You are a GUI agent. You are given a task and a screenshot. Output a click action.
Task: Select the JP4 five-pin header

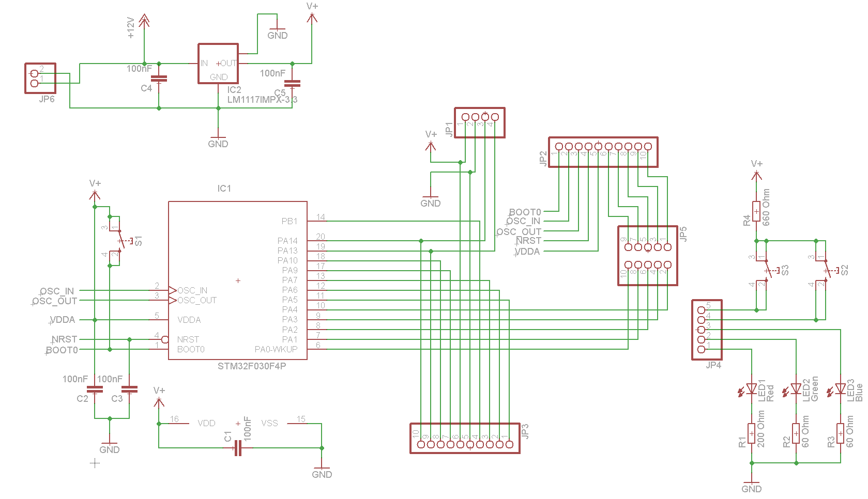[x=707, y=330]
